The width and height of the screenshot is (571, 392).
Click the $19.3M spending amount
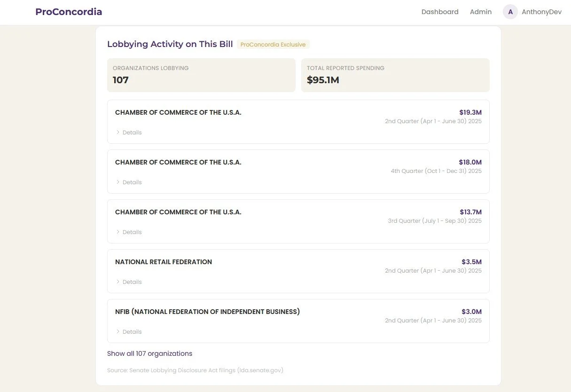click(x=470, y=112)
